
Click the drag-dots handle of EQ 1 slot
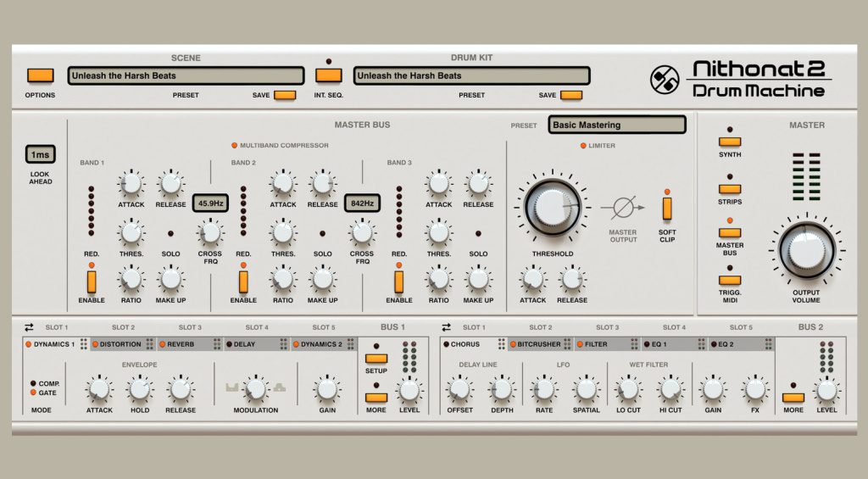pyautogui.click(x=701, y=344)
